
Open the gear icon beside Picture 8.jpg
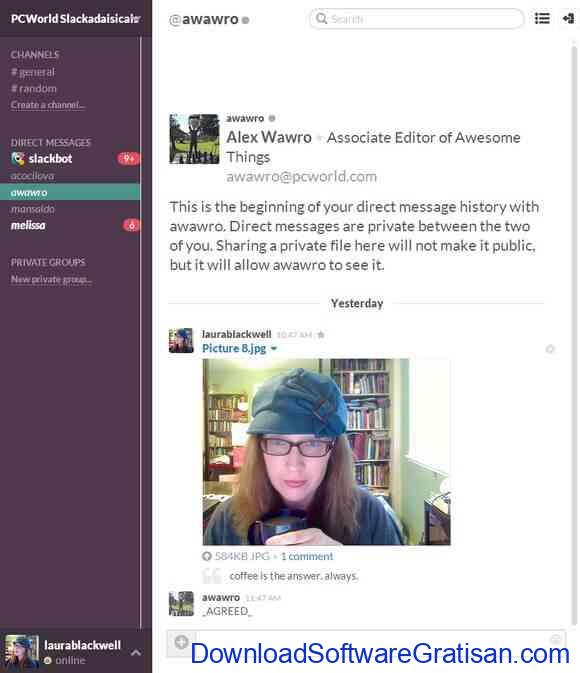(x=550, y=349)
